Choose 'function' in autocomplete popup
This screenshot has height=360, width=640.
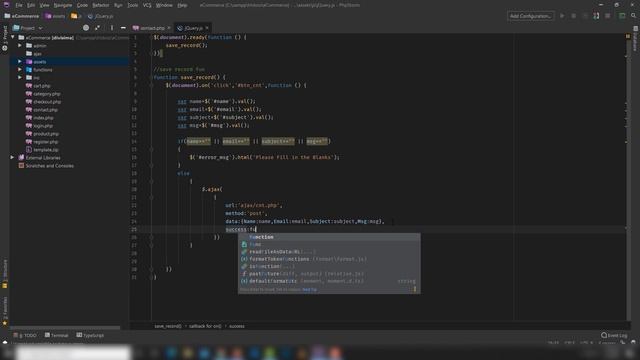(x=329, y=237)
